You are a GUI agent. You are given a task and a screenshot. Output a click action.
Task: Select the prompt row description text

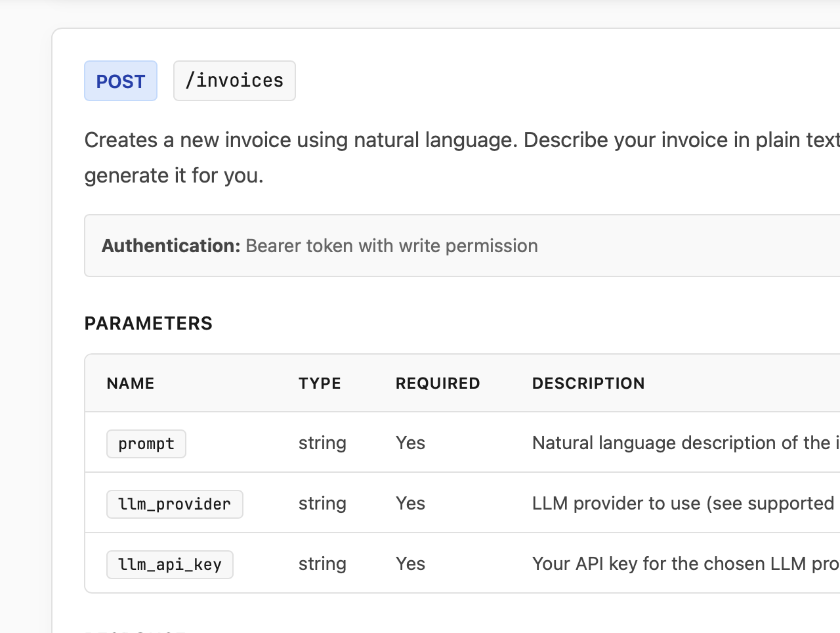click(682, 443)
